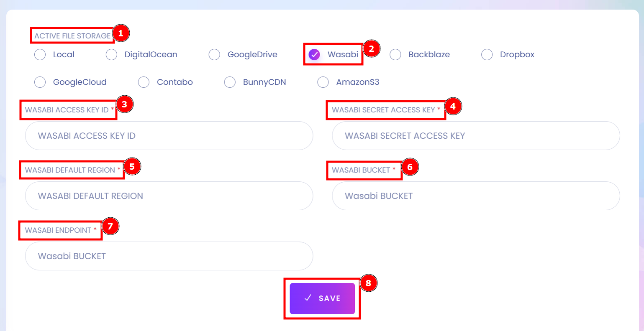Pick the Contabo storage radio button
This screenshot has height=331, width=644.
pos(144,82)
